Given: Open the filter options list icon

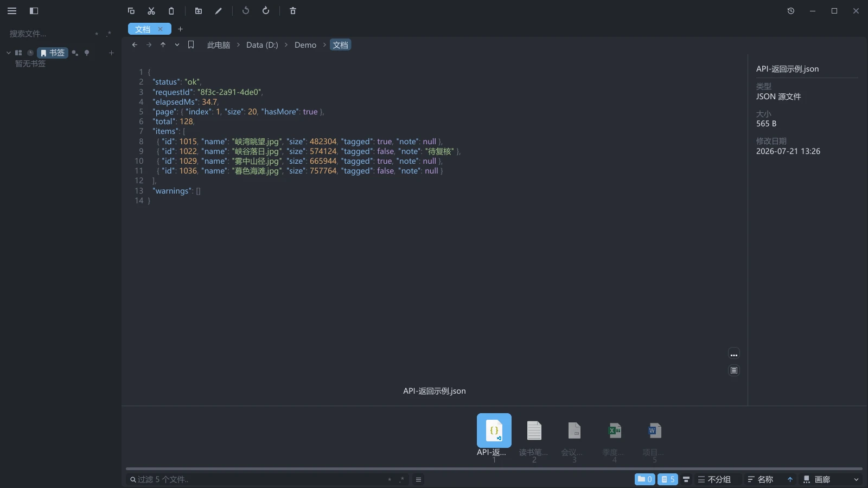Looking at the screenshot, I should [418, 479].
